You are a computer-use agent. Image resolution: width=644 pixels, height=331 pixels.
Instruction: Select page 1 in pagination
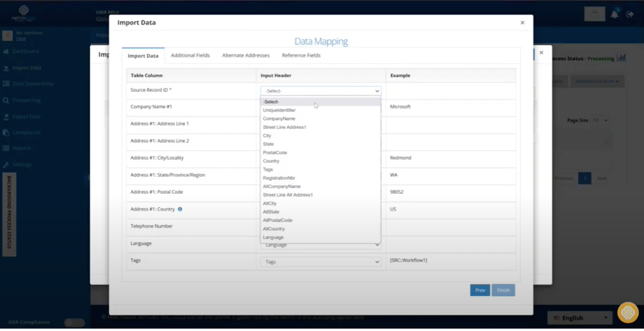[584, 179]
